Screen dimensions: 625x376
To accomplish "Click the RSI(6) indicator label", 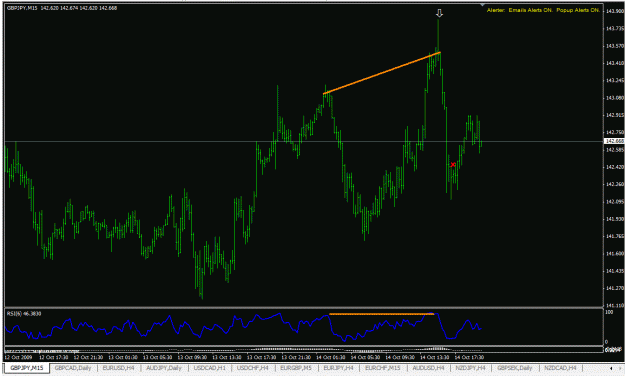I will pyautogui.click(x=24, y=314).
